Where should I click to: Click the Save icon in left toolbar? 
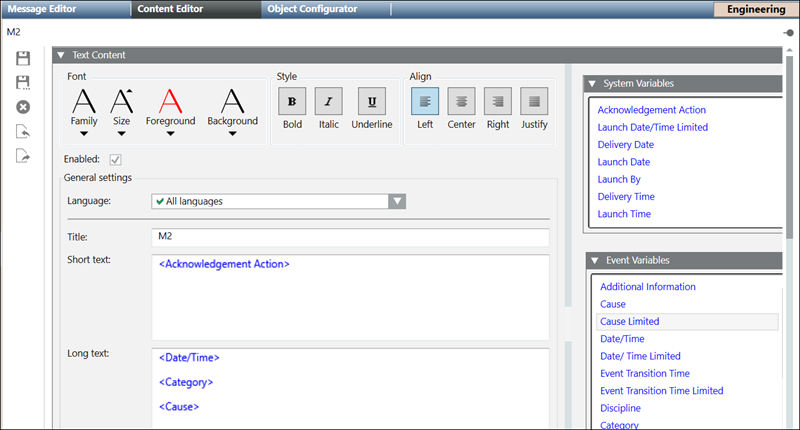point(24,59)
